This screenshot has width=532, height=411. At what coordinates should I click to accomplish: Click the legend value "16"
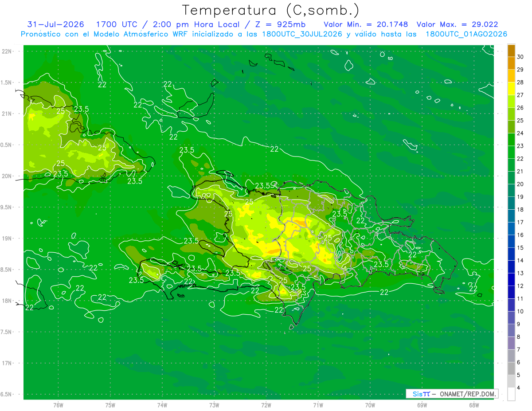(x=520, y=235)
